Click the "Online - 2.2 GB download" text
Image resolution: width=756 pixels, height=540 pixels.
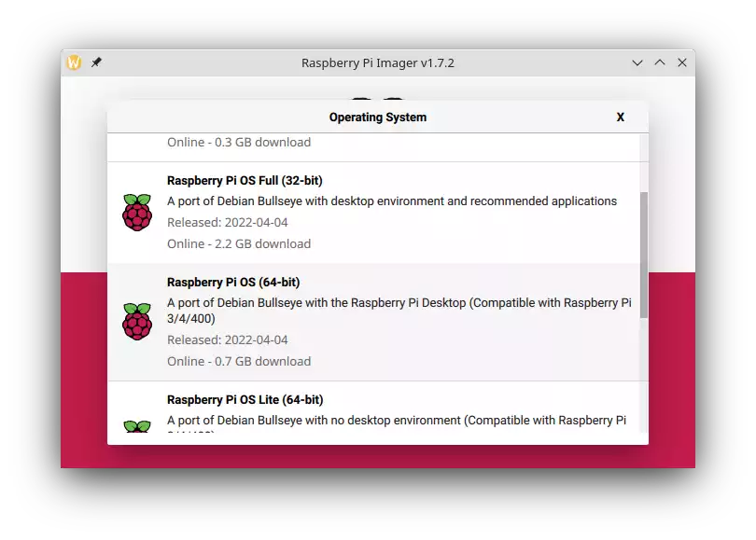point(239,244)
